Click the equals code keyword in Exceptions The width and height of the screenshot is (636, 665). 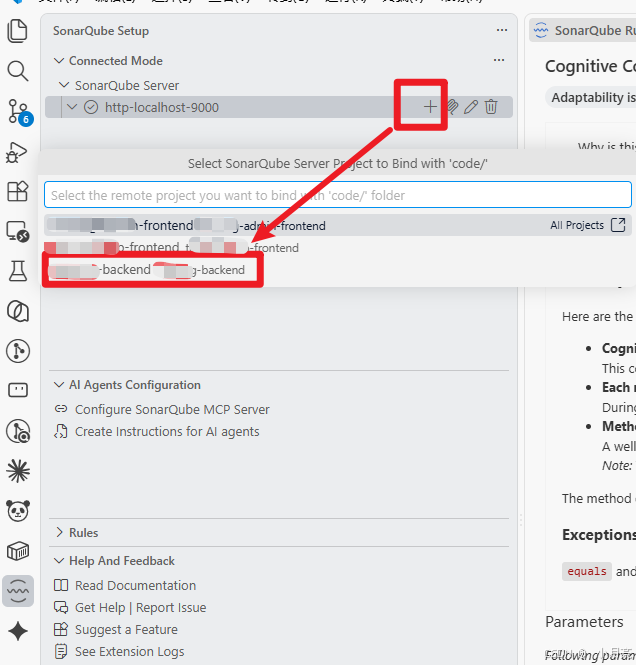click(x=587, y=571)
